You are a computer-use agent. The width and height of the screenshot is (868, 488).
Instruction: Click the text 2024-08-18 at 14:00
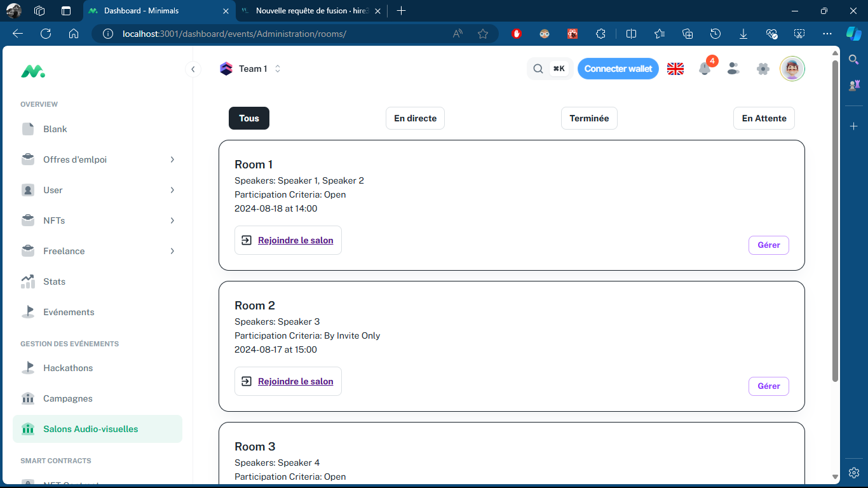[276, 208]
